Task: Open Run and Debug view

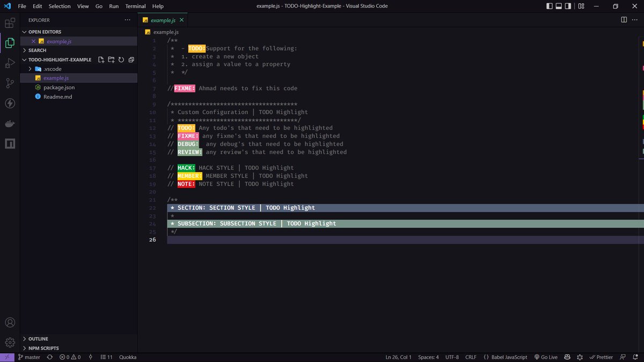Action: coord(10,63)
